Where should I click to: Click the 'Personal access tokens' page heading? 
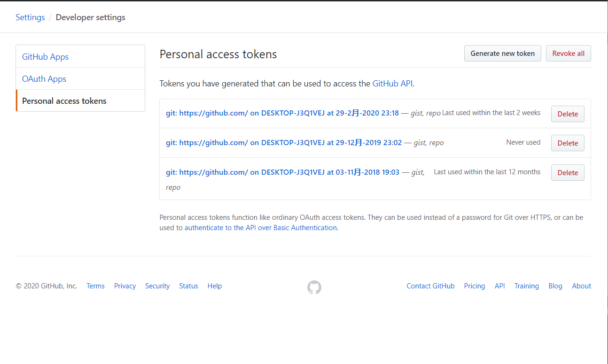click(x=218, y=54)
